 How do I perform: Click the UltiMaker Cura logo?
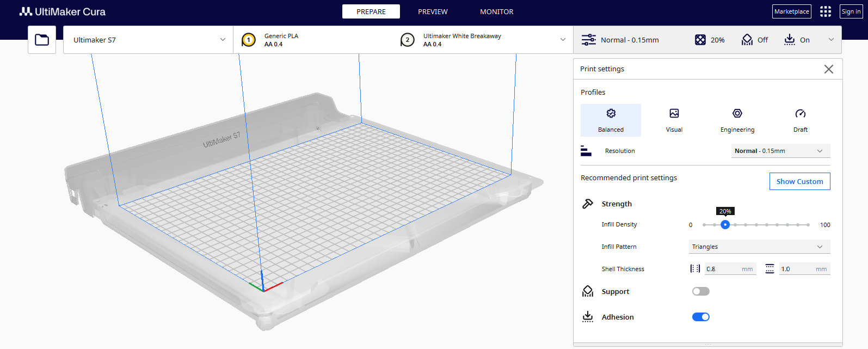63,11
